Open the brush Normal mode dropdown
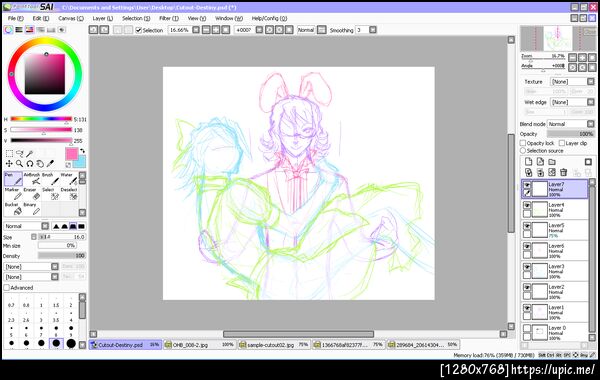Image resolution: width=600 pixels, height=380 pixels. pyautogui.click(x=26, y=226)
